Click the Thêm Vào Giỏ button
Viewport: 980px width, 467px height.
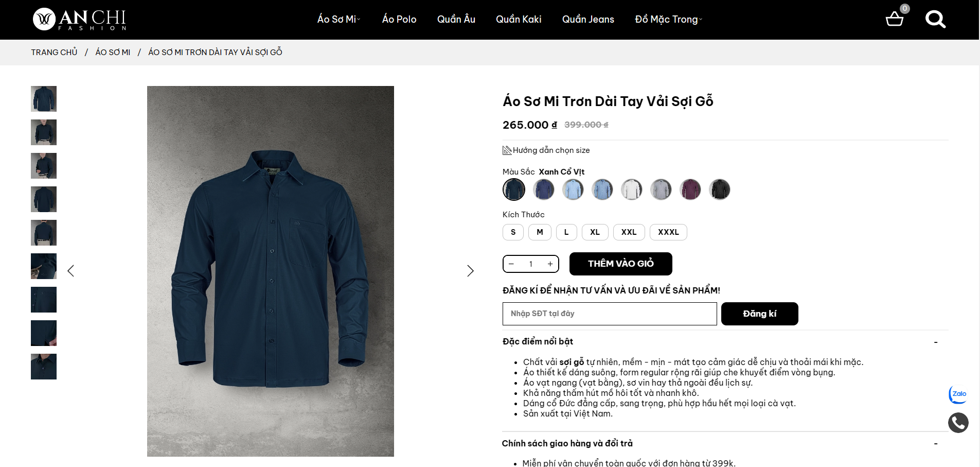click(x=620, y=264)
